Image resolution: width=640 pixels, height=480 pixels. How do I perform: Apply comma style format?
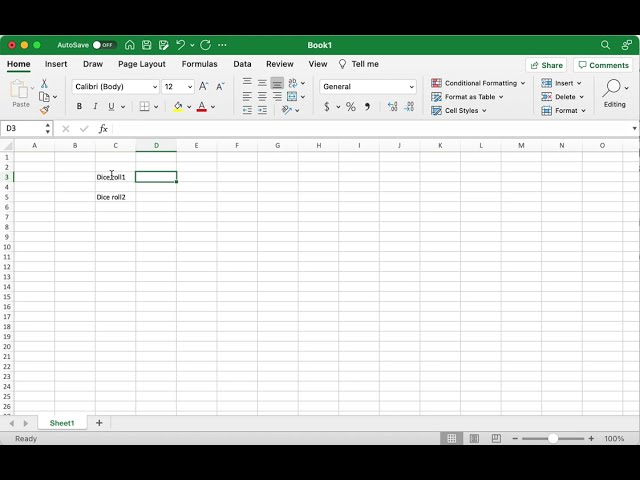tap(367, 107)
